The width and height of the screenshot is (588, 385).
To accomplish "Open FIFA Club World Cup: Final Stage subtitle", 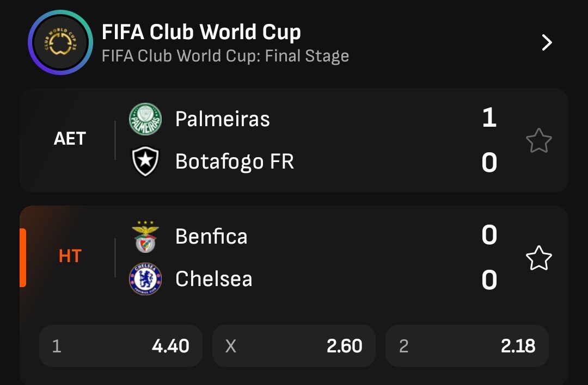I will point(225,56).
